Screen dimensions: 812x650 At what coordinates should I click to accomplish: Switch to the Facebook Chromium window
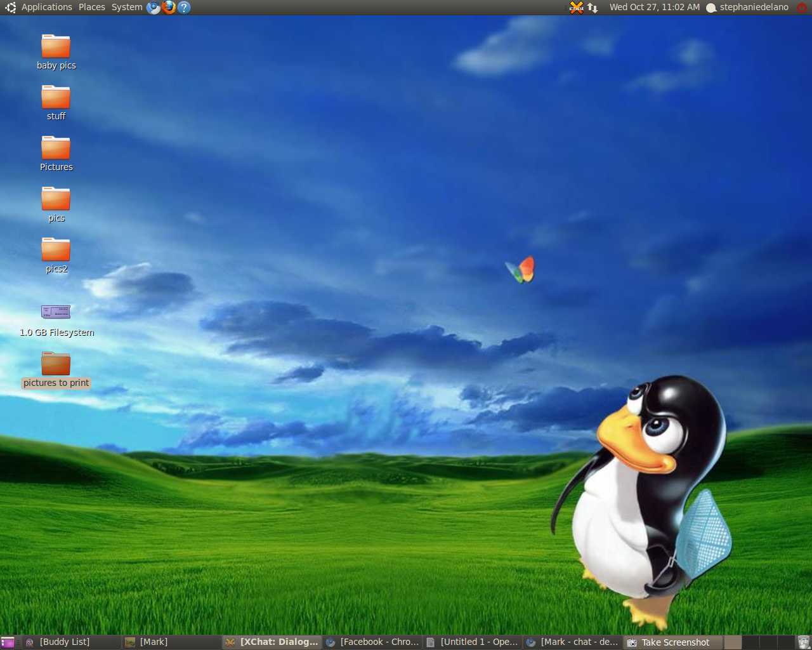[373, 642]
